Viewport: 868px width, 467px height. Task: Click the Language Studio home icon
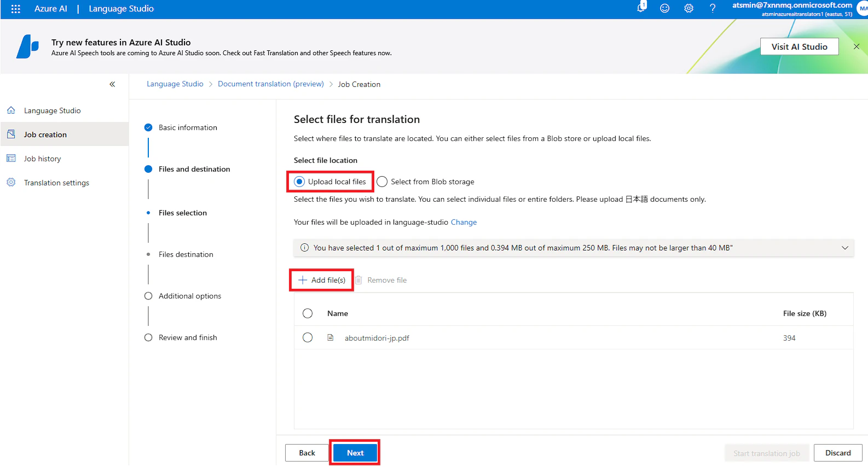pyautogui.click(x=11, y=110)
